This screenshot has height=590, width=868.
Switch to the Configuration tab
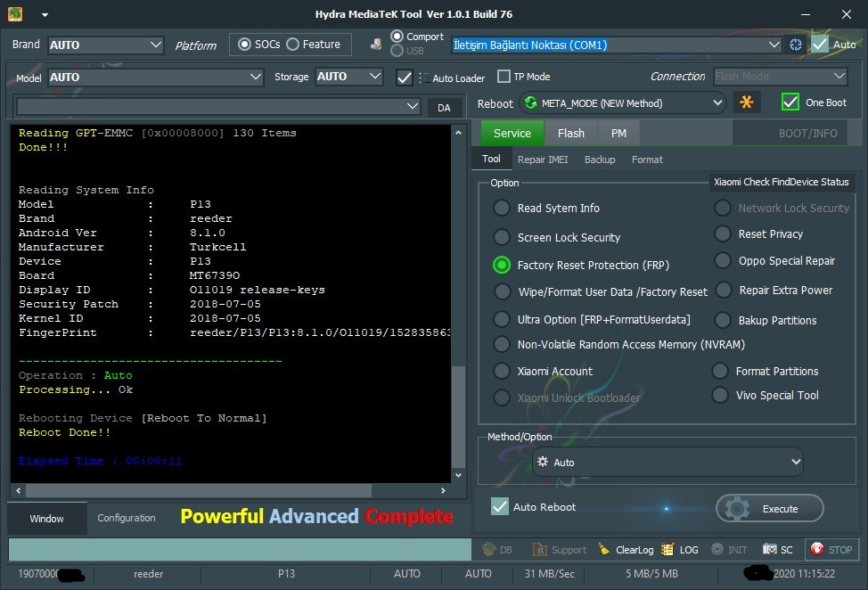coord(127,518)
